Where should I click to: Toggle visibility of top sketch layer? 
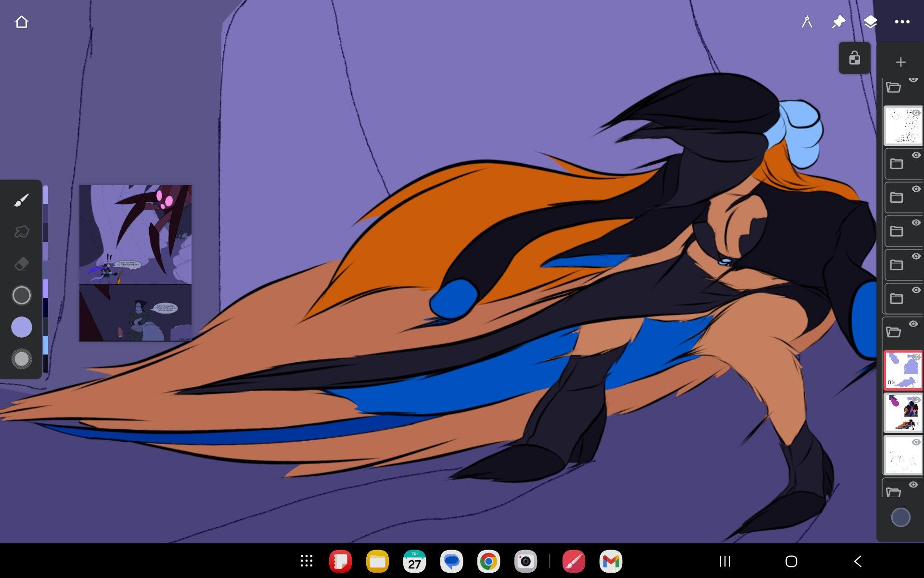916,113
